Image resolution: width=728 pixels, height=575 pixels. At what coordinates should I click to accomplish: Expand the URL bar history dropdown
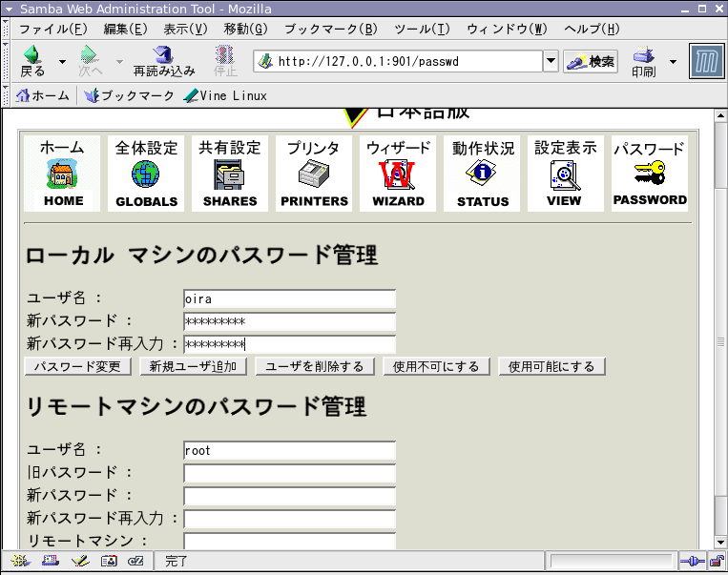(x=551, y=61)
